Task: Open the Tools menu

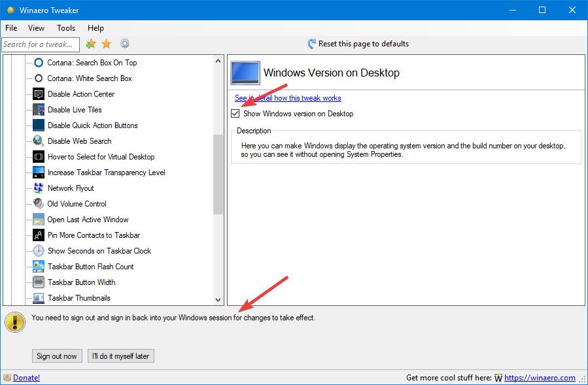Action: point(66,28)
